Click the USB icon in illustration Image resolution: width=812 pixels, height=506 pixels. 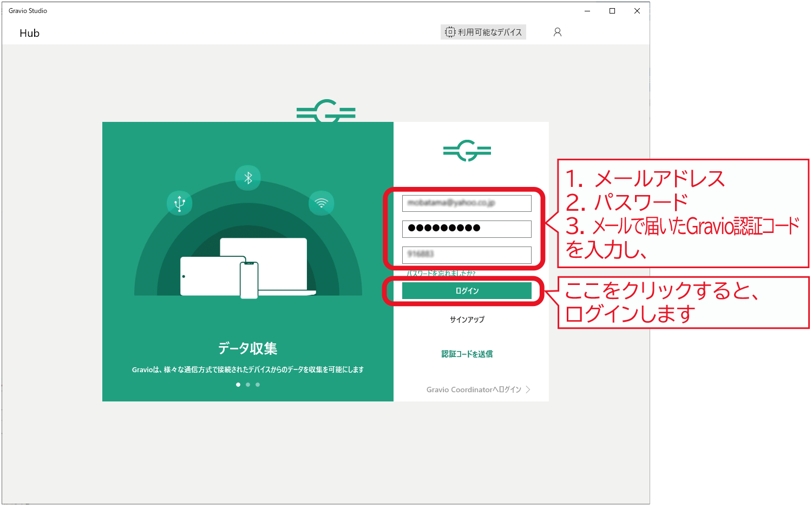[180, 203]
